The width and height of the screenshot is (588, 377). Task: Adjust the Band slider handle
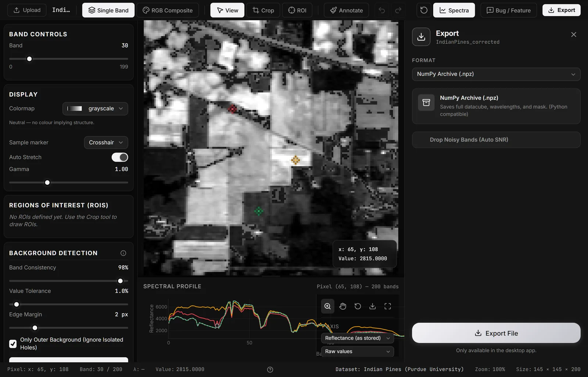tap(29, 59)
